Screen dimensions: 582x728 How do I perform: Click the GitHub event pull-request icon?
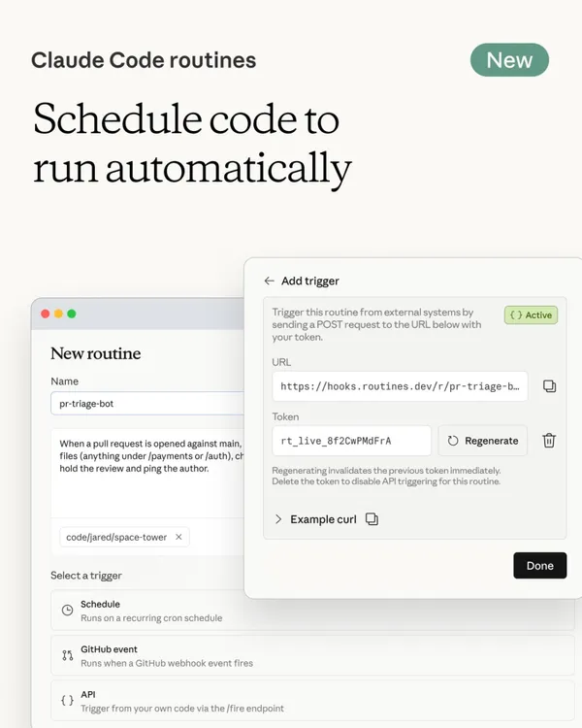pyautogui.click(x=67, y=655)
